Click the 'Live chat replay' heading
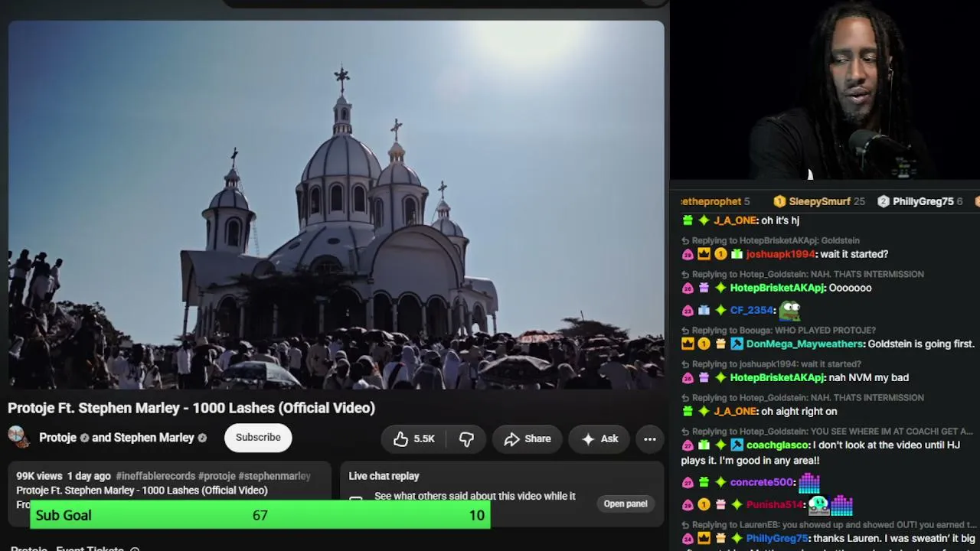 (x=384, y=476)
